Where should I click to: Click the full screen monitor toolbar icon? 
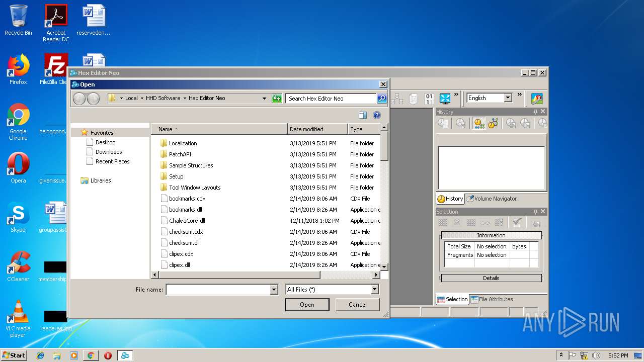pyautogui.click(x=445, y=99)
